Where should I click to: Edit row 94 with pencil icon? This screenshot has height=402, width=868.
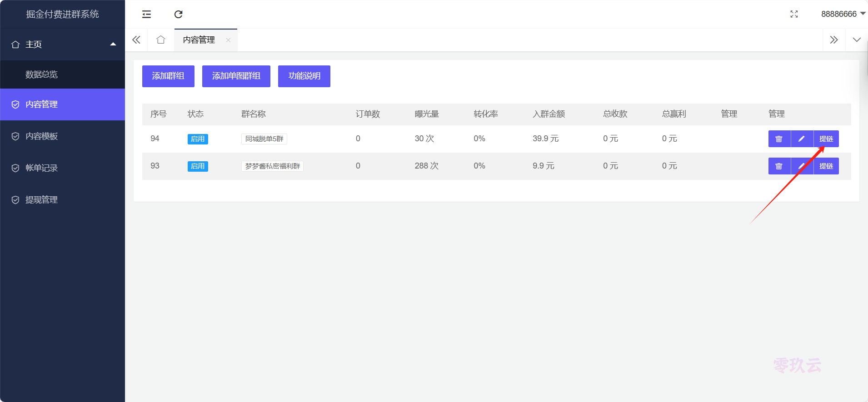pos(802,139)
